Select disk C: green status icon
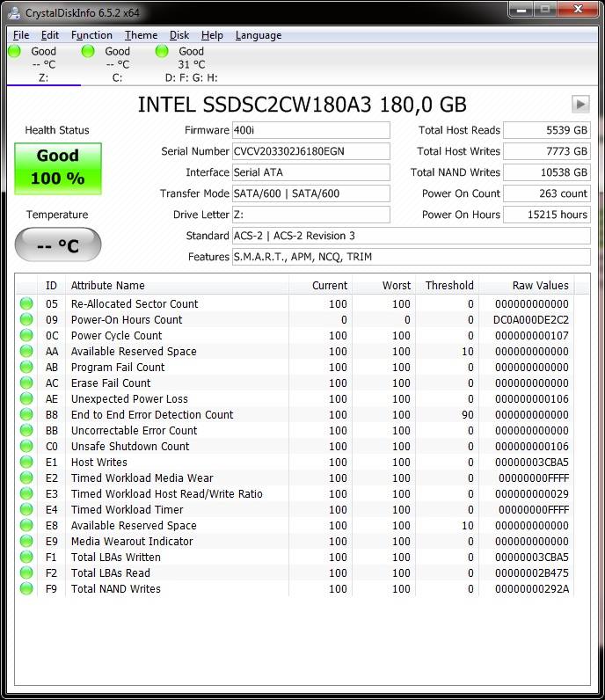605x700 pixels. click(x=88, y=51)
